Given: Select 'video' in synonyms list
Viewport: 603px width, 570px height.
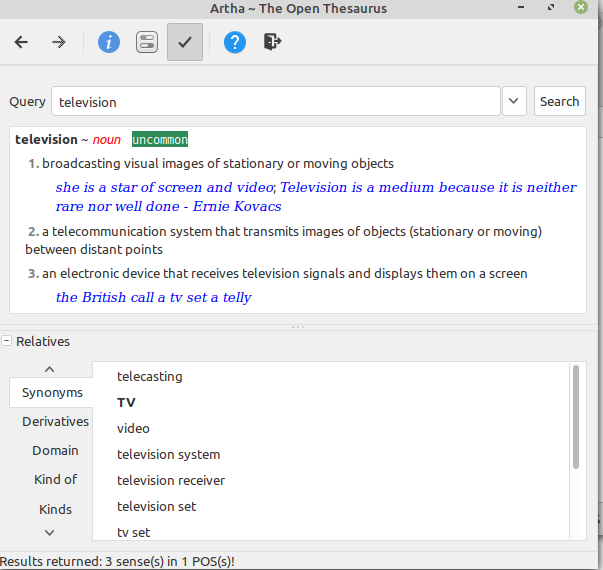Looking at the screenshot, I should [133, 428].
